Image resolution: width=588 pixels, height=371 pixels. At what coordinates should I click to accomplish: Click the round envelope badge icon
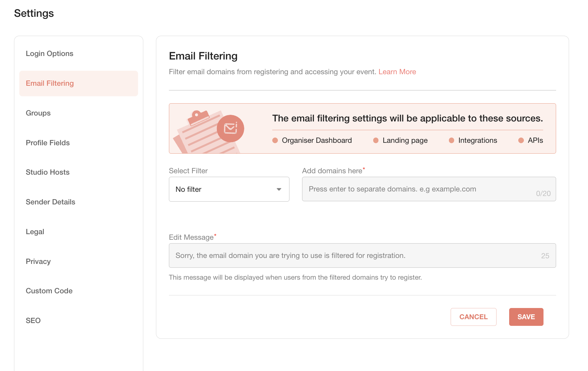coord(230,128)
